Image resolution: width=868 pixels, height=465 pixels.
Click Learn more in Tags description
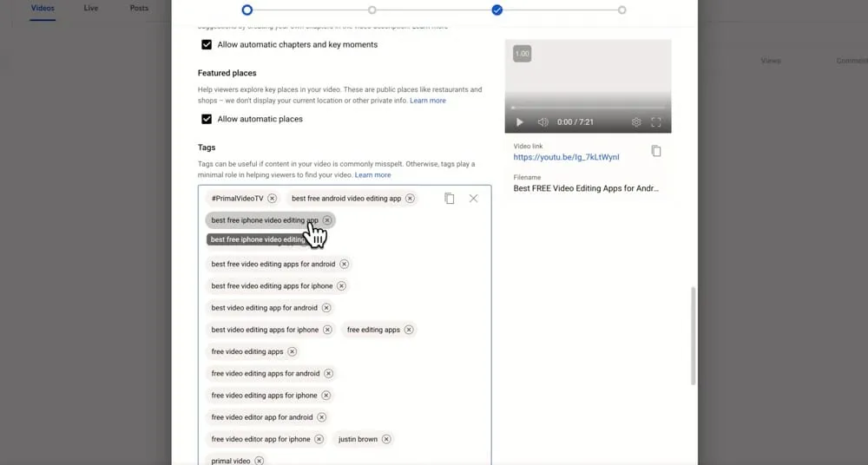point(372,175)
